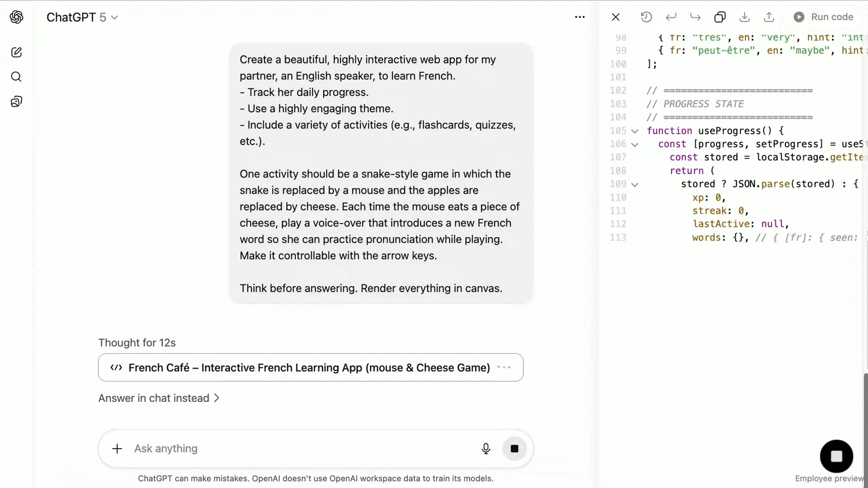Open the canvas version history icon
868x488 pixels.
pyautogui.click(x=646, y=17)
